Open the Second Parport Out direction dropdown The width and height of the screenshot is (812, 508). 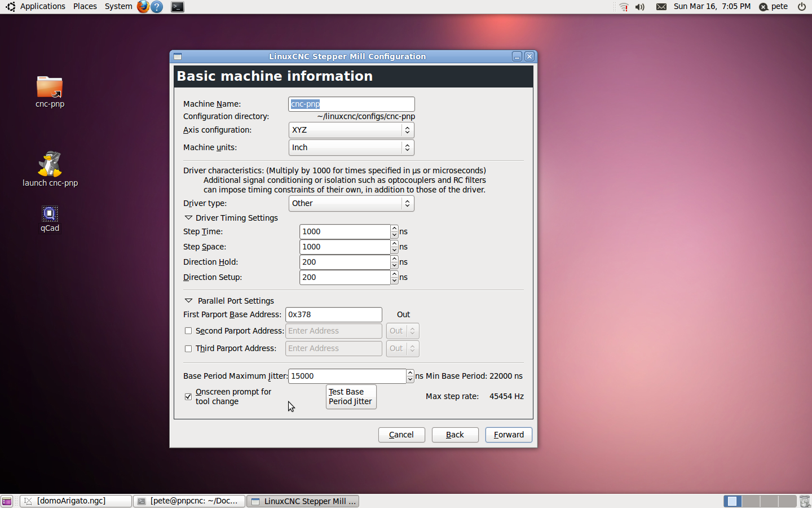coord(403,331)
